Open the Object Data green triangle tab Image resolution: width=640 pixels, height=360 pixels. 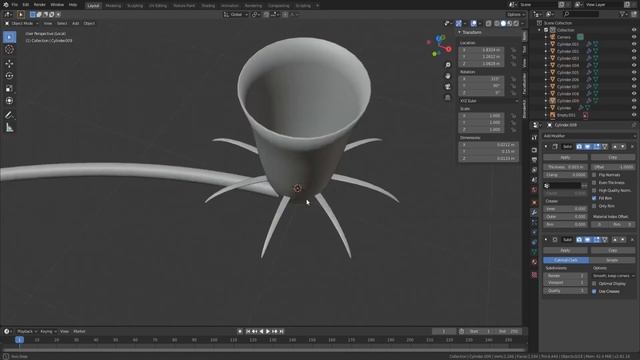(534, 252)
